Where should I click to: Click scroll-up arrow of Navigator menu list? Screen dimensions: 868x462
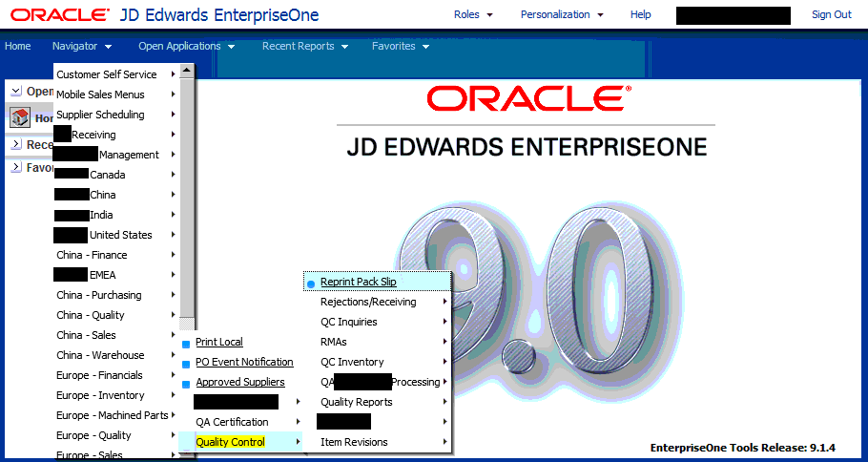187,71
